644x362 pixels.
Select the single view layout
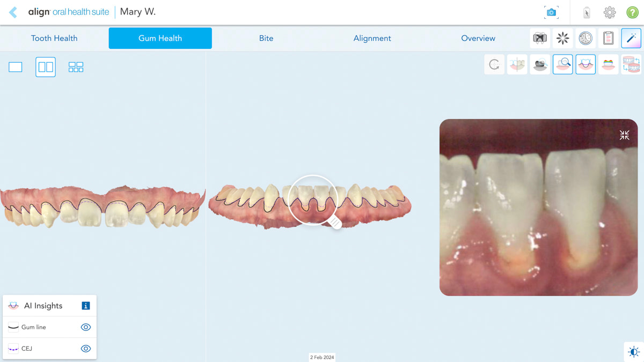15,67
